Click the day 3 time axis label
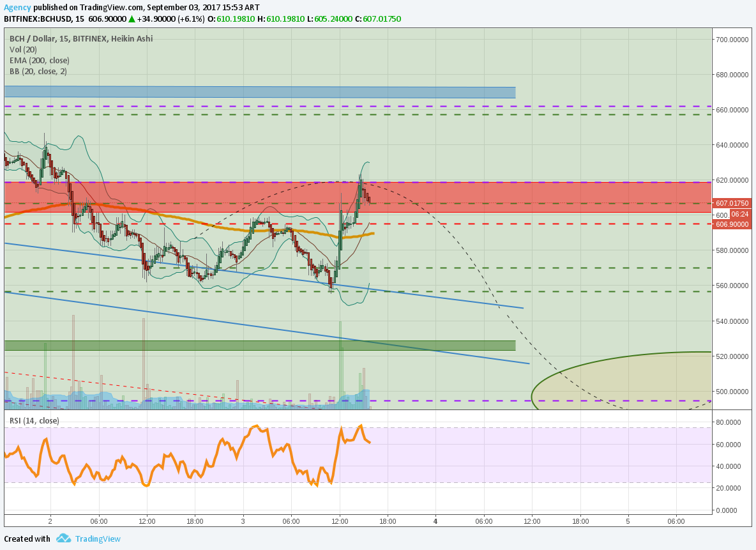 (243, 521)
